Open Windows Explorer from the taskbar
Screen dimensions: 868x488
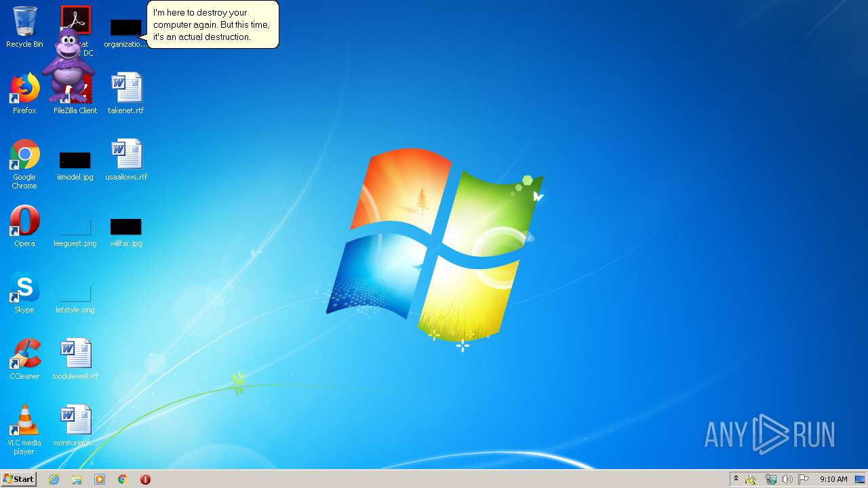[x=77, y=479]
